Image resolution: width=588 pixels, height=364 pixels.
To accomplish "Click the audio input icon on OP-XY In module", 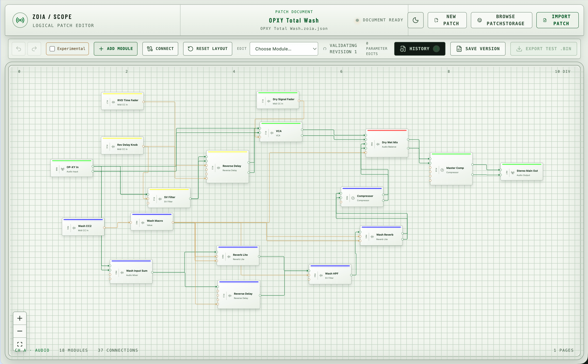I will [x=63, y=169].
